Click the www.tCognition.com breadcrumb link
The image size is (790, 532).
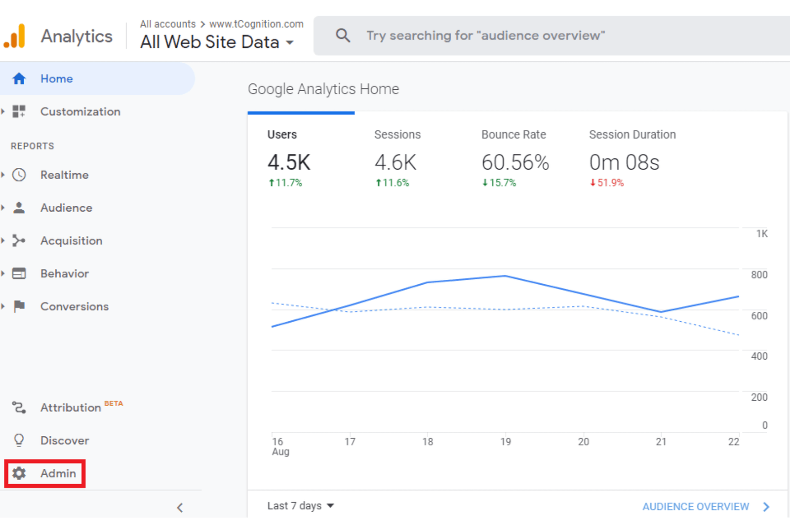pyautogui.click(x=256, y=24)
